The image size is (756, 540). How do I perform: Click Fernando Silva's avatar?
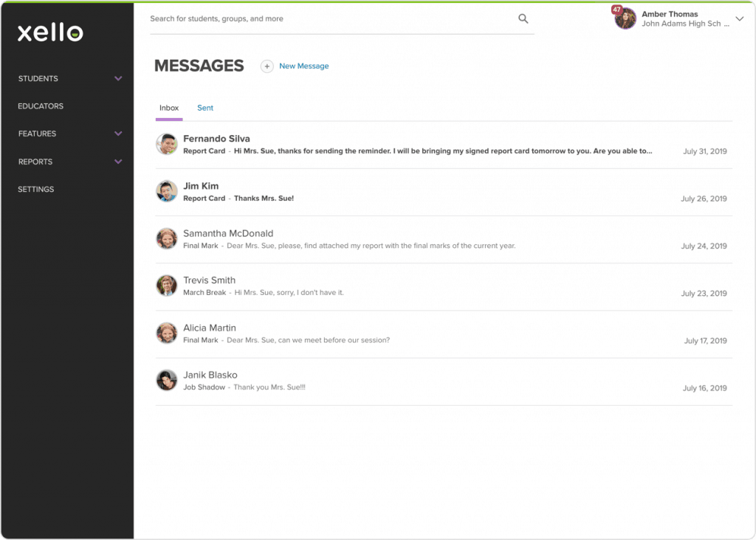coord(167,145)
